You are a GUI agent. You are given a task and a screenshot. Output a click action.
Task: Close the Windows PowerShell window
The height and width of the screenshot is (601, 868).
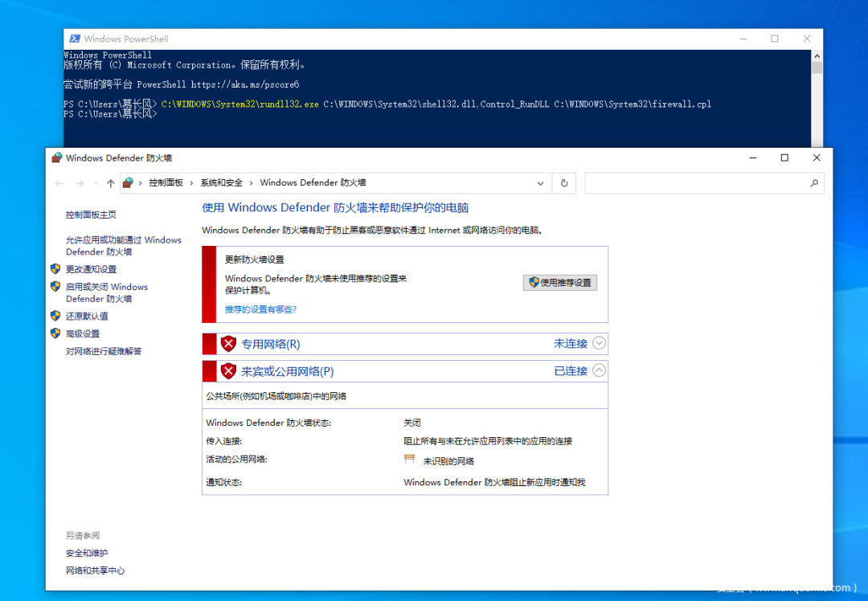(807, 39)
